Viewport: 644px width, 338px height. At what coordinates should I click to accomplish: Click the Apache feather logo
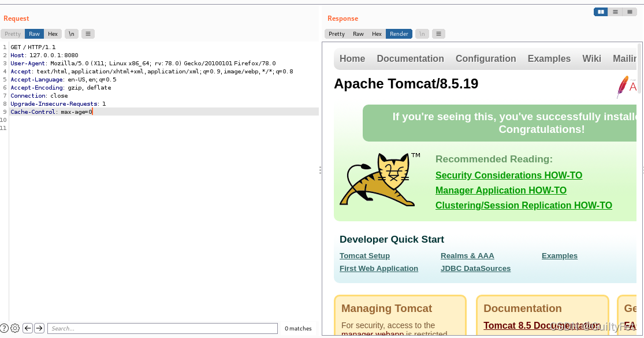click(626, 86)
